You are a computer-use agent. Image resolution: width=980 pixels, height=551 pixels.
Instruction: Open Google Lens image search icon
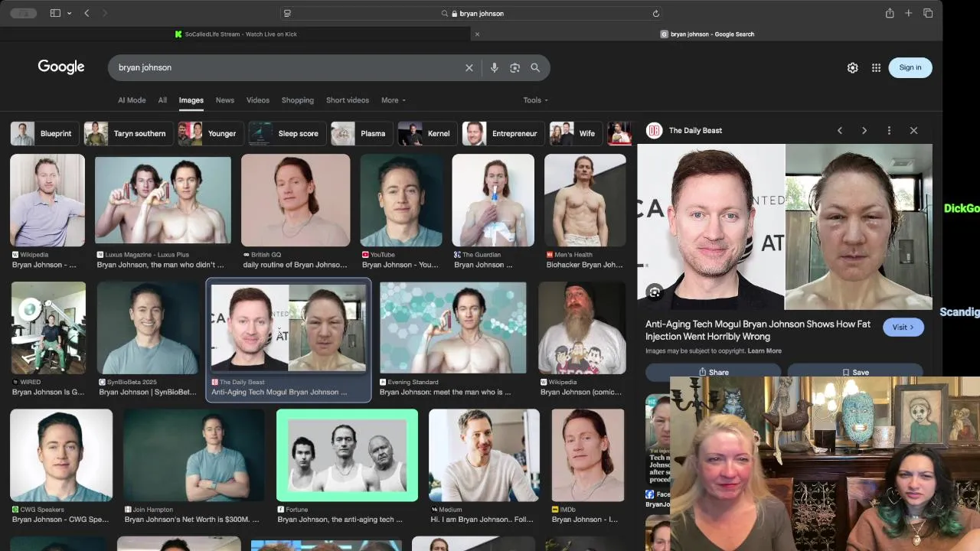pyautogui.click(x=515, y=67)
